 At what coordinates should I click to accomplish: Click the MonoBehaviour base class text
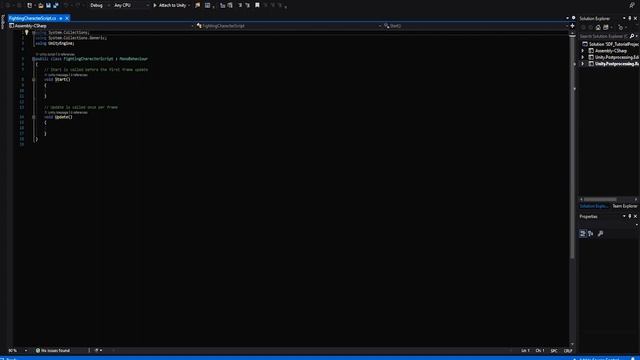coord(133,59)
